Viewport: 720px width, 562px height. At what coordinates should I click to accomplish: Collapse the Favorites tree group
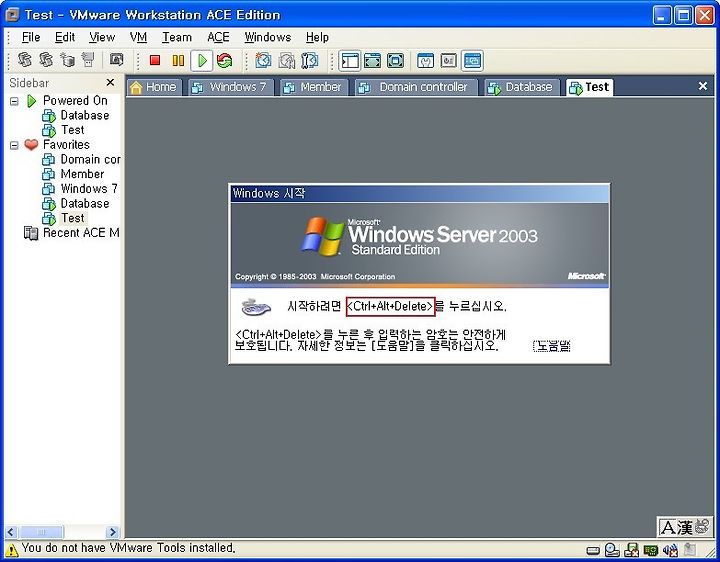14,145
